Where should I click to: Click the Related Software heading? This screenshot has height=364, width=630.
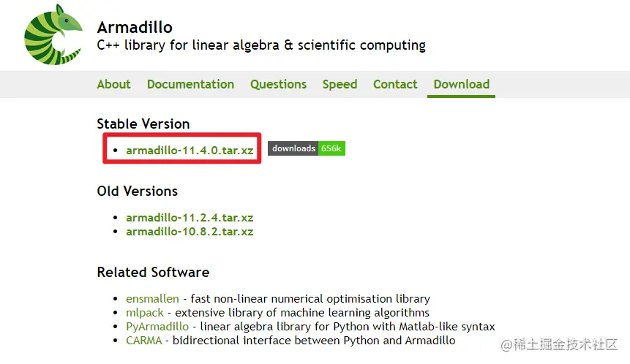[153, 272]
